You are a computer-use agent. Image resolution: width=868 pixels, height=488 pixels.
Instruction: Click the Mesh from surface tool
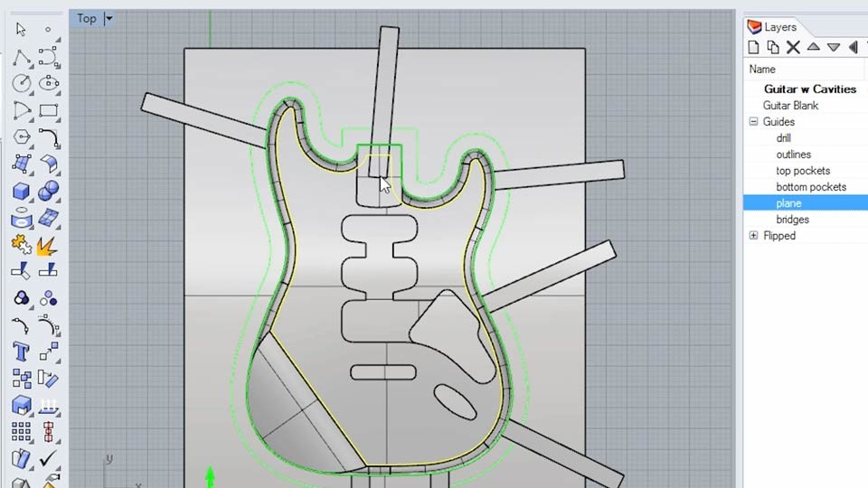(48, 218)
